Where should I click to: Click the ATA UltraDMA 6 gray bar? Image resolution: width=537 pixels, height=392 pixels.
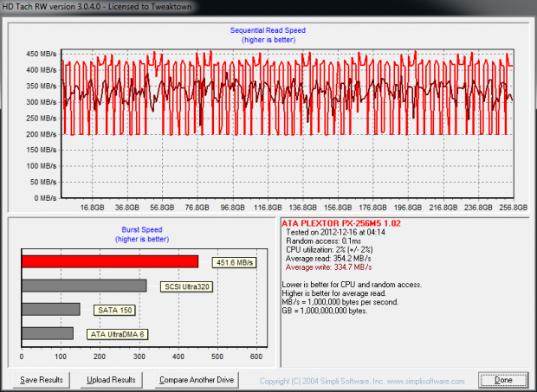coord(48,333)
